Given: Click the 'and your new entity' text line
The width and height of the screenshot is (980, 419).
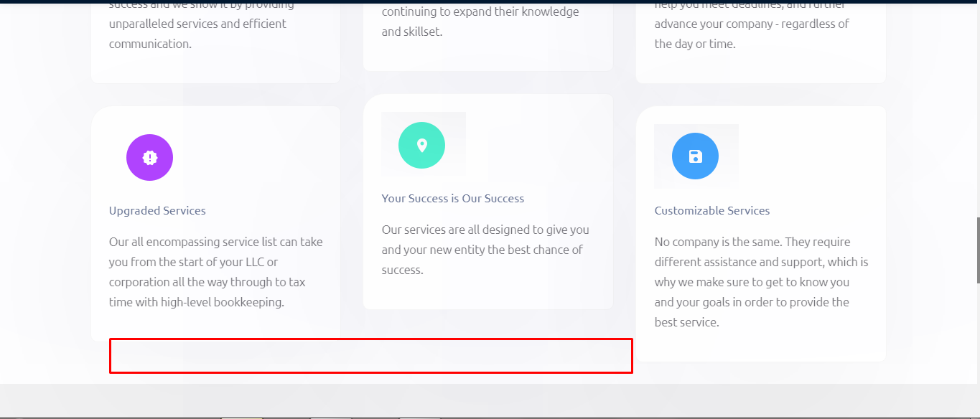Looking at the screenshot, I should point(482,250).
